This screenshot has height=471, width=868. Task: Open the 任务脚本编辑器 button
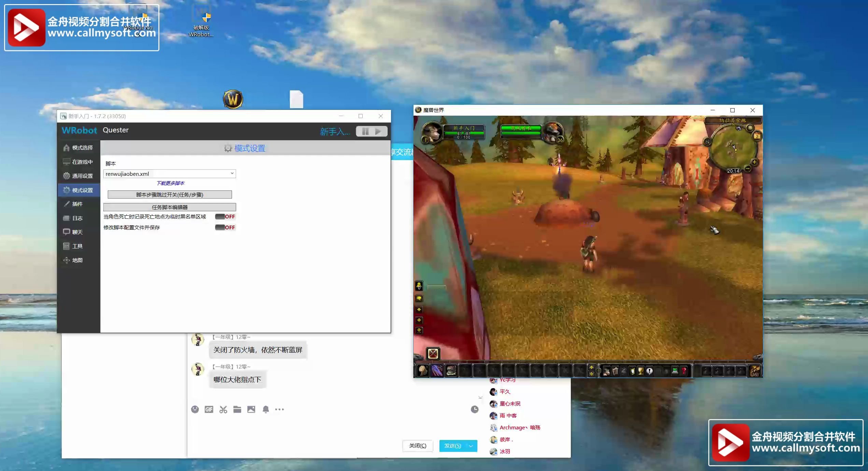pyautogui.click(x=170, y=207)
